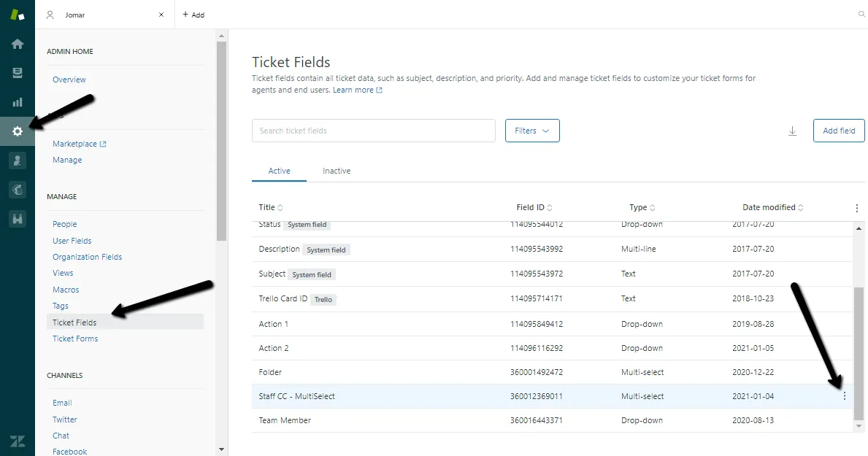Click the external link icon beside Learn more

click(x=379, y=90)
